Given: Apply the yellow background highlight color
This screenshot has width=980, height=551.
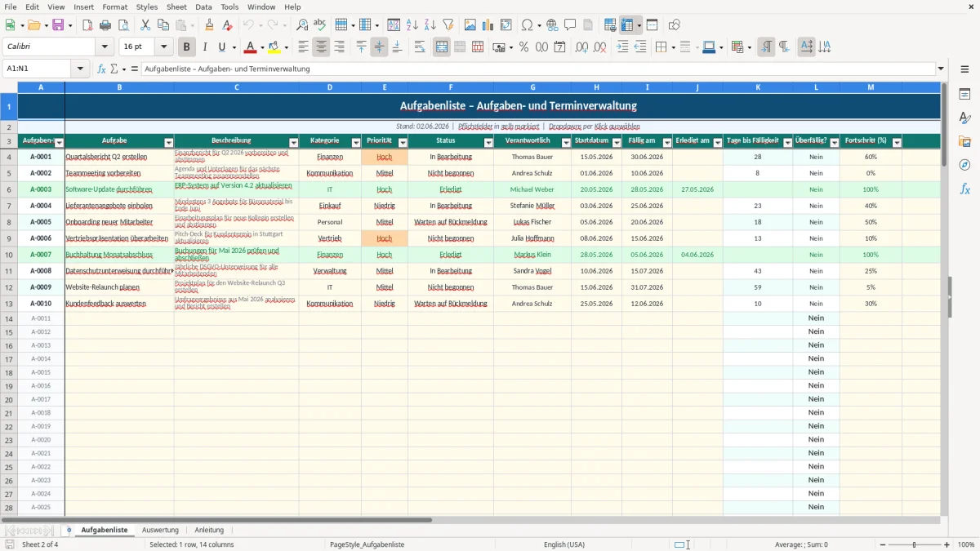Looking at the screenshot, I should (274, 47).
